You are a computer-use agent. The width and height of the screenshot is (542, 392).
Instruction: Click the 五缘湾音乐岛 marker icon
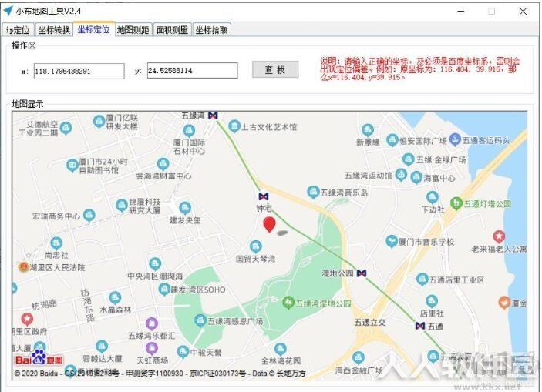(313, 192)
